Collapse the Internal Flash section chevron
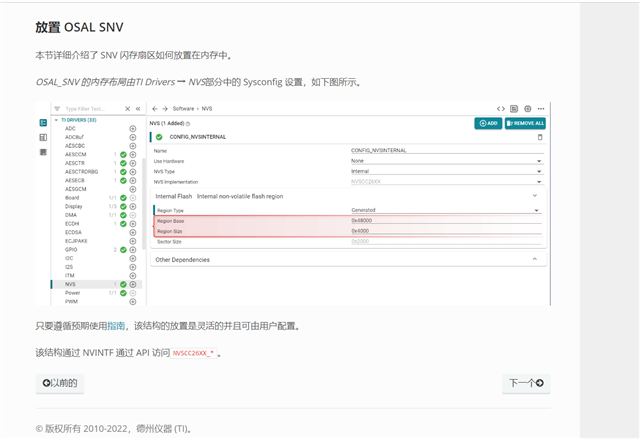This screenshot has width=640, height=439. [x=535, y=196]
